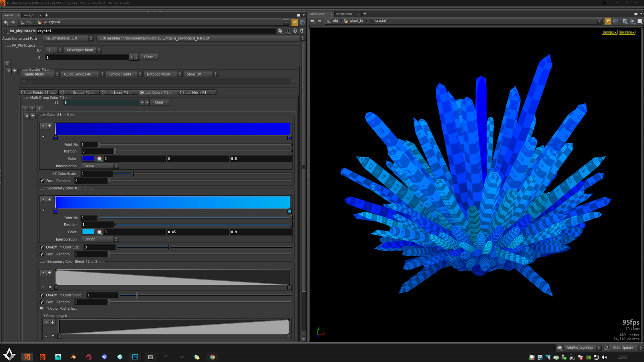644x362 pixels.
Task: Switch to the plant_fx pane tab
Action: click(29, 15)
